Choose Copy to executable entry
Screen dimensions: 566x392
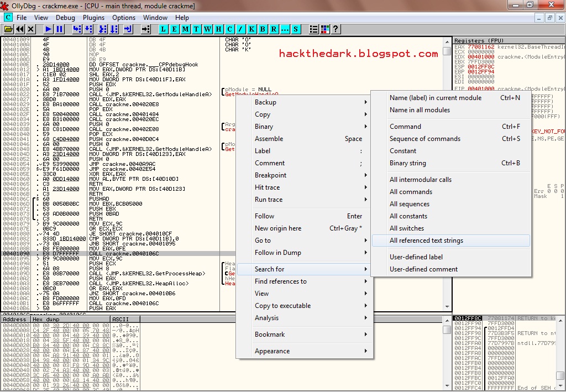(305, 306)
